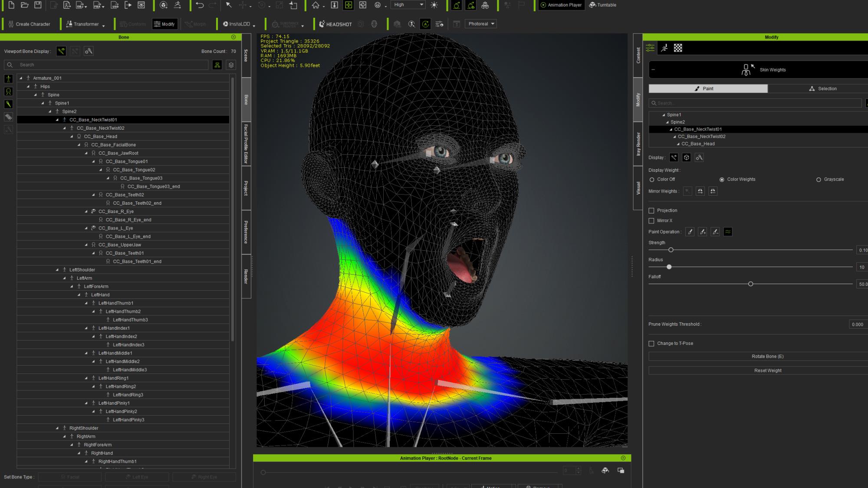Toggle the Animation Player button

click(561, 5)
